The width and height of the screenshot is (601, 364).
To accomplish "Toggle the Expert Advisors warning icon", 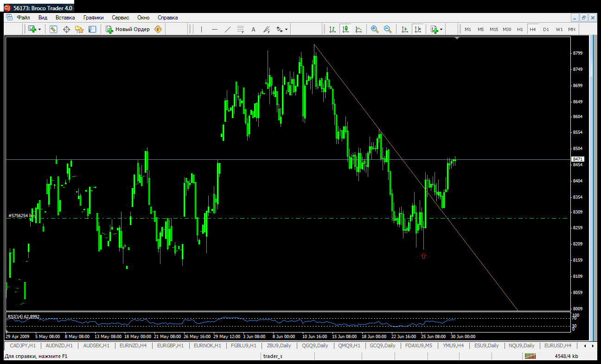I will (x=158, y=29).
